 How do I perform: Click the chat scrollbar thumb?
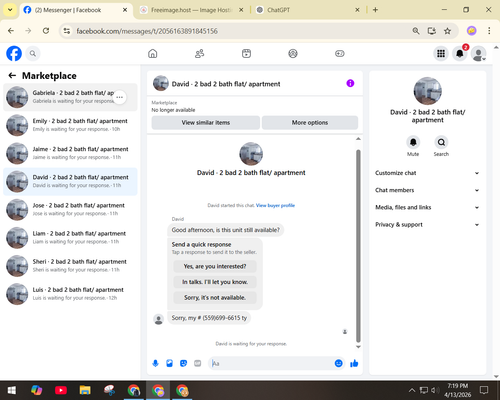click(x=358, y=246)
